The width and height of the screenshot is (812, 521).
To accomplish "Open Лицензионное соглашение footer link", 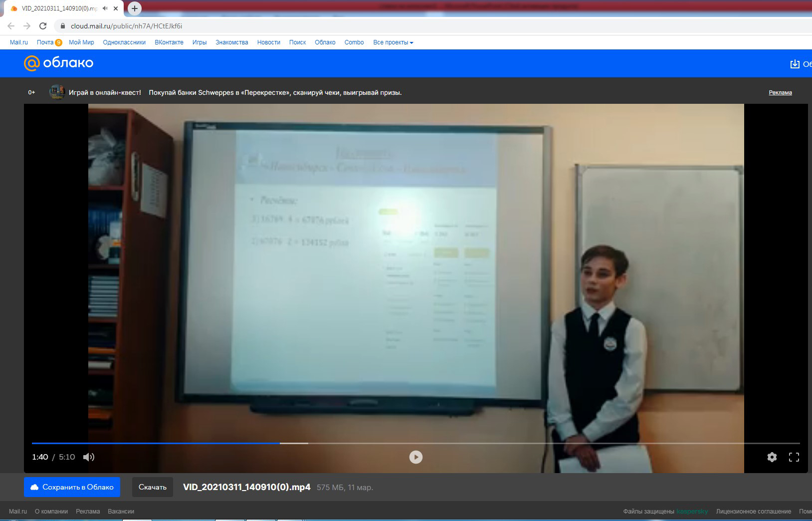I will pyautogui.click(x=753, y=512).
